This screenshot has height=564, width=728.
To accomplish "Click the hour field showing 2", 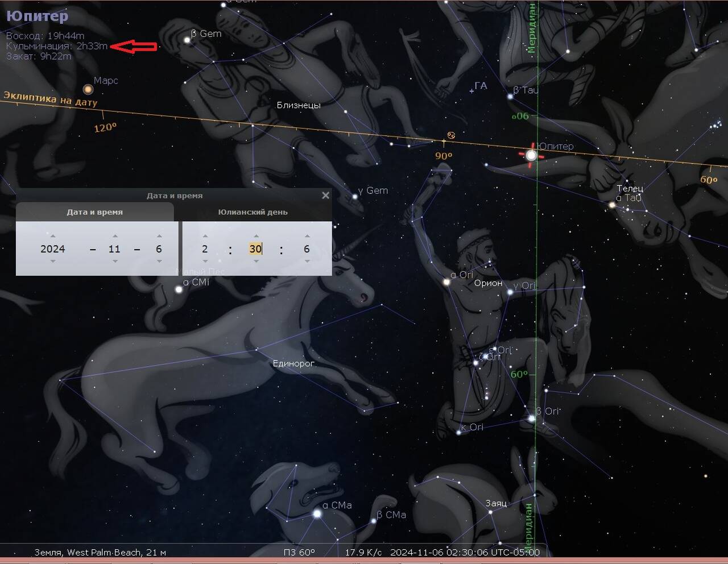I will 205,249.
